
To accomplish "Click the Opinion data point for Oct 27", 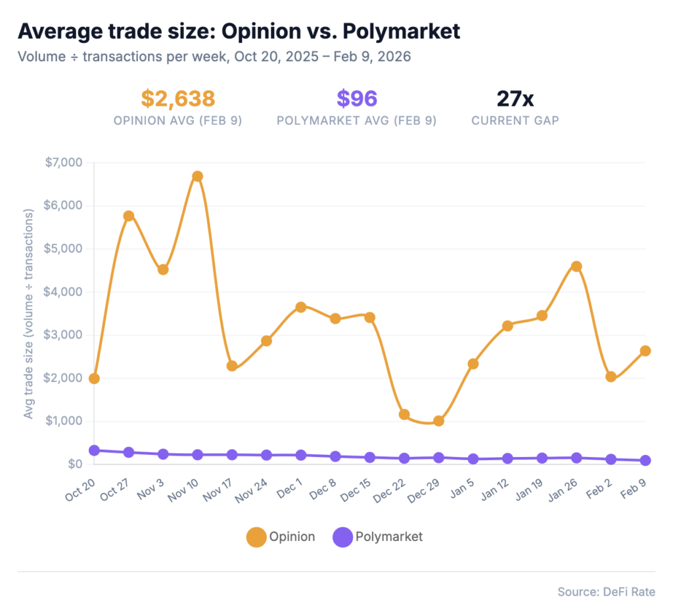I will click(x=129, y=216).
